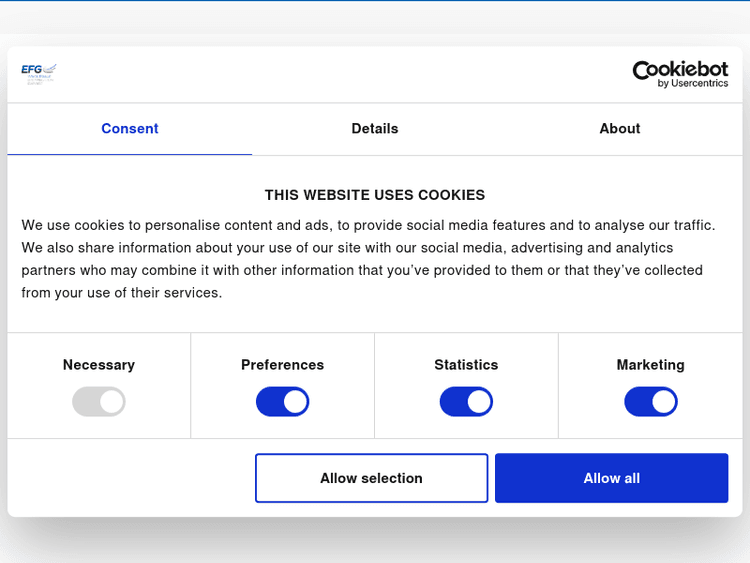The height and width of the screenshot is (563, 750).
Task: Accept cookies with Allow all button
Action: coord(611,478)
